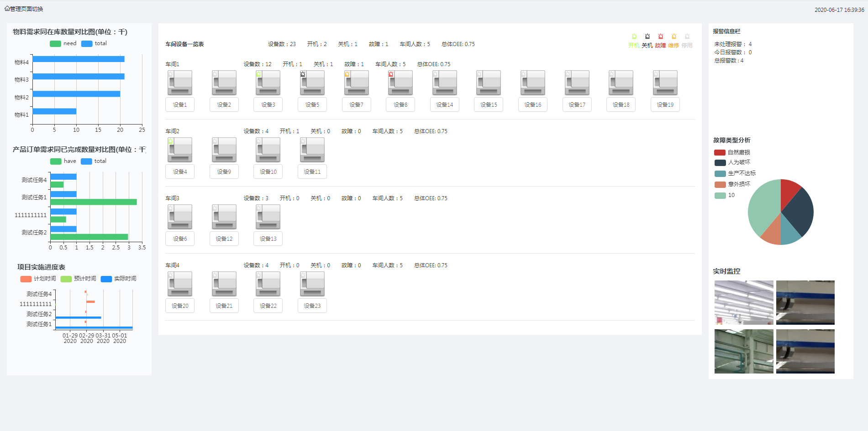Click the orange 维修 status legend icon
868x431 pixels.
[x=673, y=37]
